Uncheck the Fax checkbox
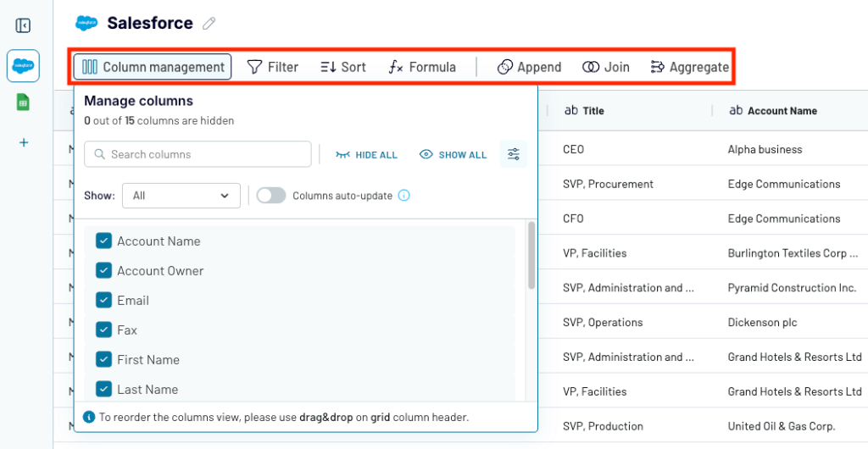Image resolution: width=868 pixels, height=449 pixels. click(103, 330)
